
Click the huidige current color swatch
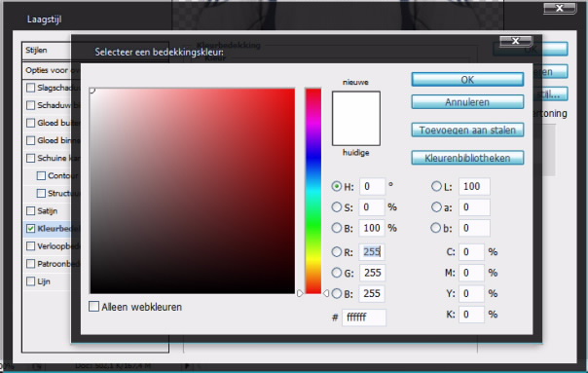tap(356, 131)
